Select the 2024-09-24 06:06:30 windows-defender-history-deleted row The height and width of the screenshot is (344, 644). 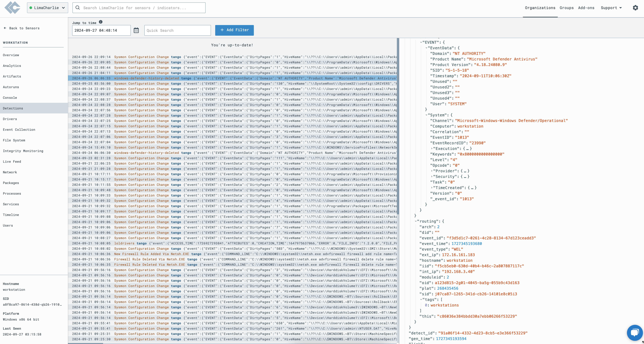pos(232,153)
